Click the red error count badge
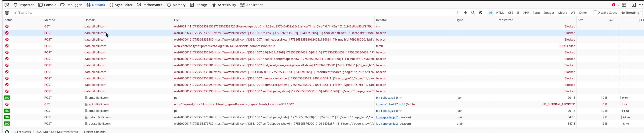The width and height of the screenshot is (644, 133). [x=615, y=5]
